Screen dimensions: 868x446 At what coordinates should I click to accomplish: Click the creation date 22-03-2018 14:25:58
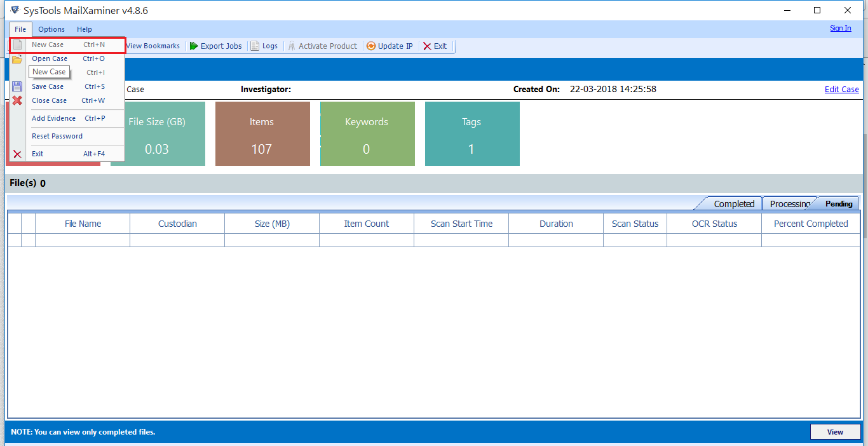tap(613, 89)
